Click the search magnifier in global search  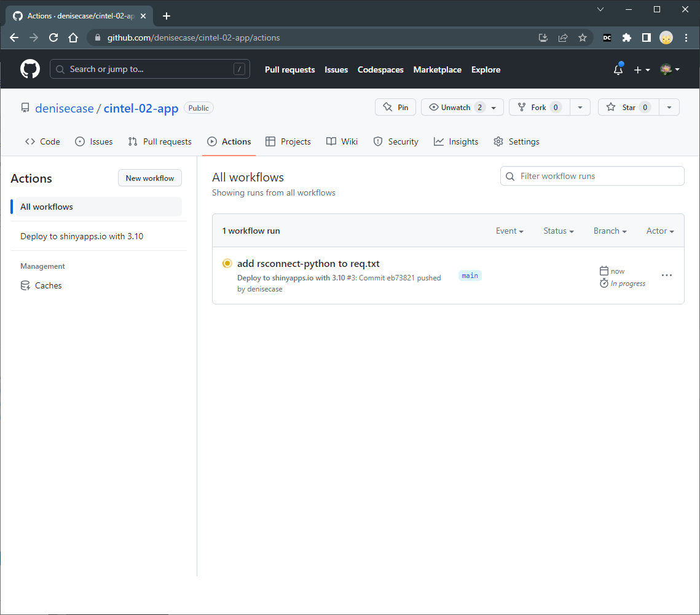(x=60, y=69)
